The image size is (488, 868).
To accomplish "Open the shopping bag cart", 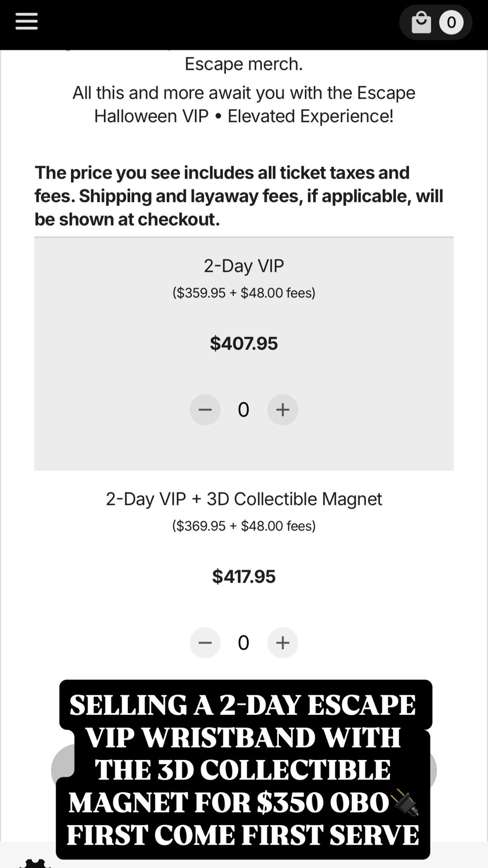I will [x=422, y=22].
